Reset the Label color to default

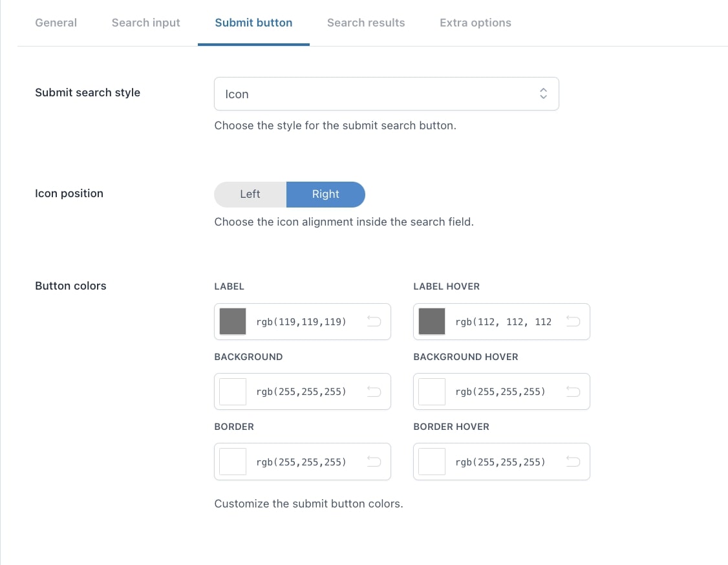click(x=374, y=321)
